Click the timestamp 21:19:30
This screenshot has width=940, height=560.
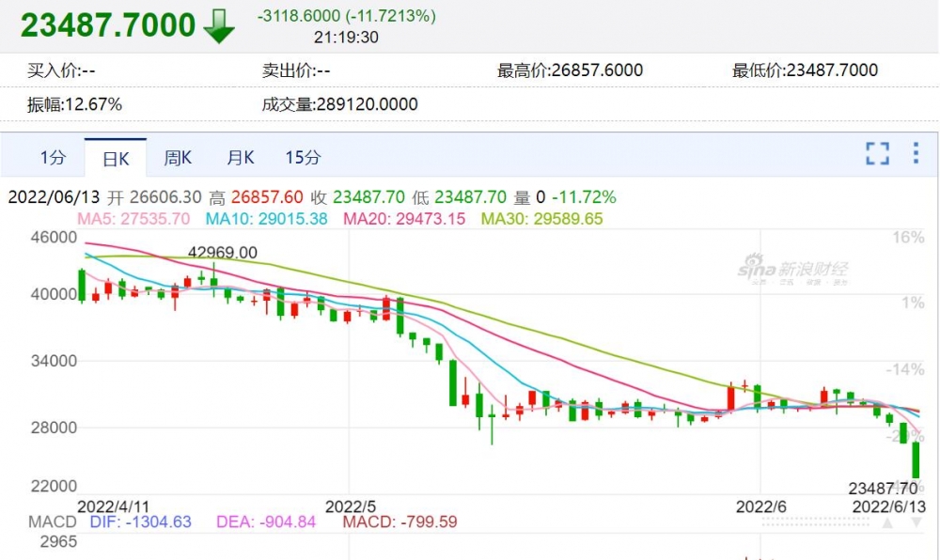click(346, 38)
